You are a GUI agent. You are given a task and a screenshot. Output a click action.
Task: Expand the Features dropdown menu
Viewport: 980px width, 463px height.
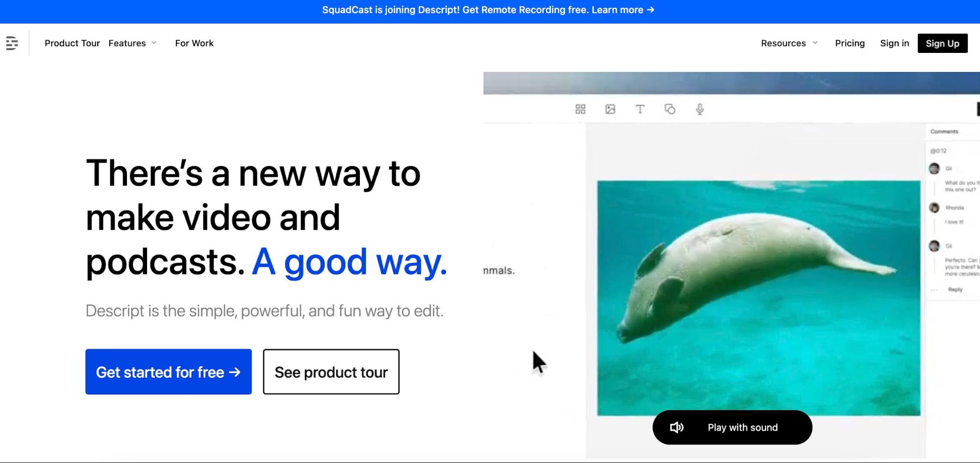[x=132, y=43]
